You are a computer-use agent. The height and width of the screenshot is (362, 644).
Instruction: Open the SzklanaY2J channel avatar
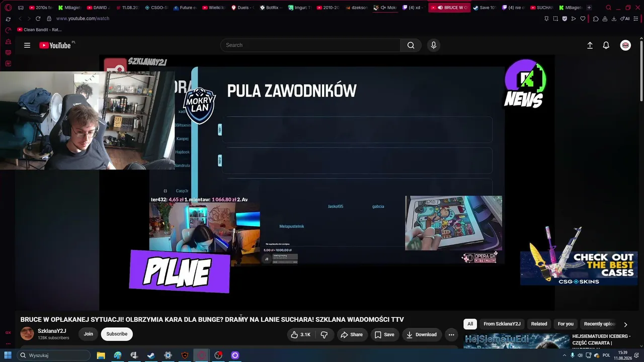click(x=27, y=333)
